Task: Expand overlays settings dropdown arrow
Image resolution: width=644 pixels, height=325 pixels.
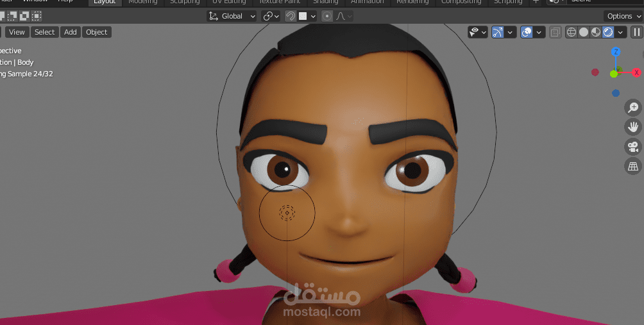Action: [539, 32]
